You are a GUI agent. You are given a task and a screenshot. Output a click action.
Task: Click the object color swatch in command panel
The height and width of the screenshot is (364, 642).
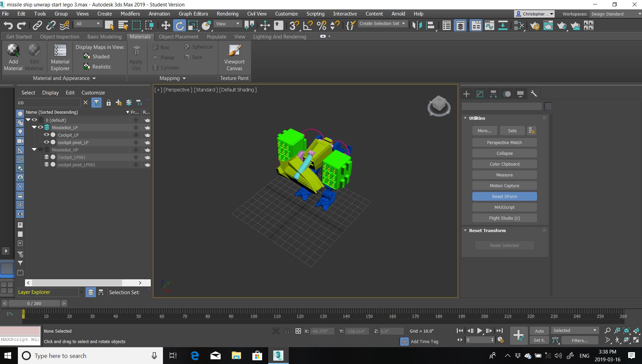point(548,106)
